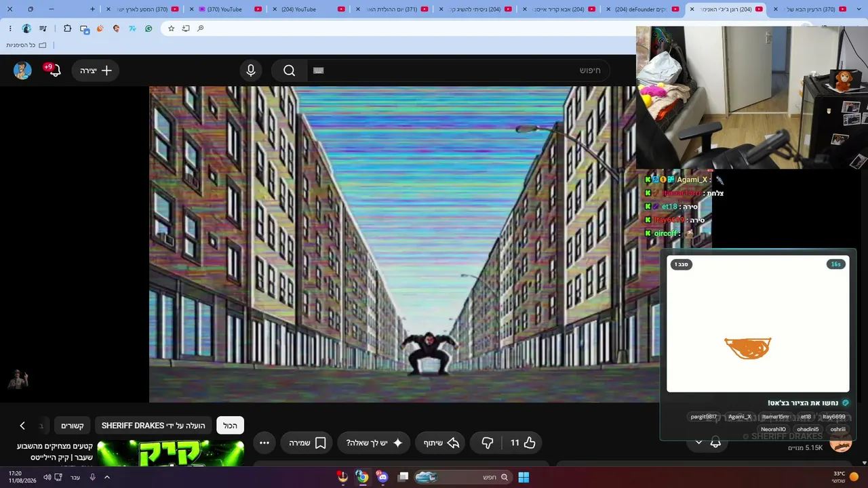Image resolution: width=868 pixels, height=488 pixels.
Task: Open the Chrome extensions puzzle icon
Action: 67,28
